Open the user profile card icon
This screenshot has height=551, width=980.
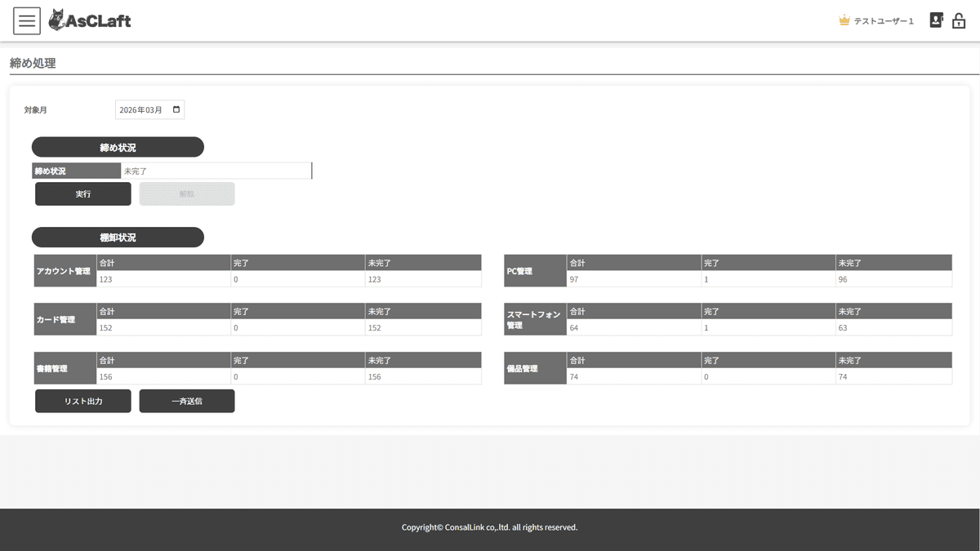click(936, 20)
